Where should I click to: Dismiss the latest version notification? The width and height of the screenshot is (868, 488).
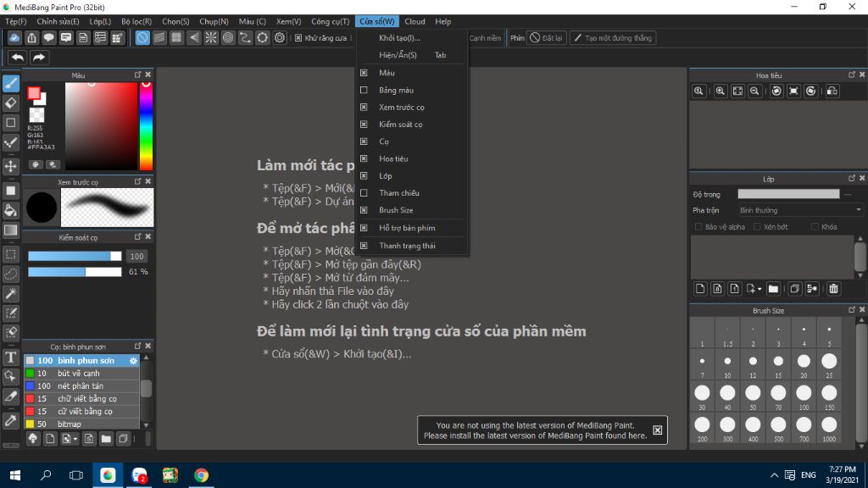(x=657, y=430)
